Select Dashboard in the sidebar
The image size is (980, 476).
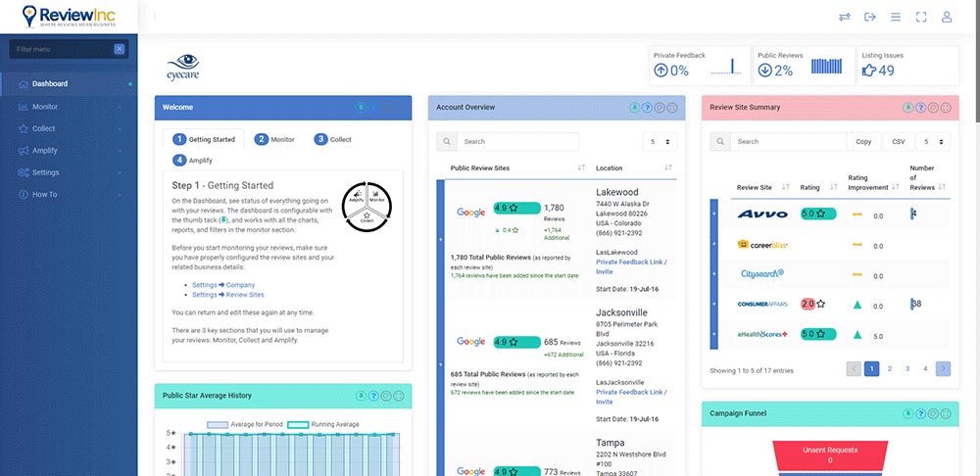pyautogui.click(x=69, y=83)
